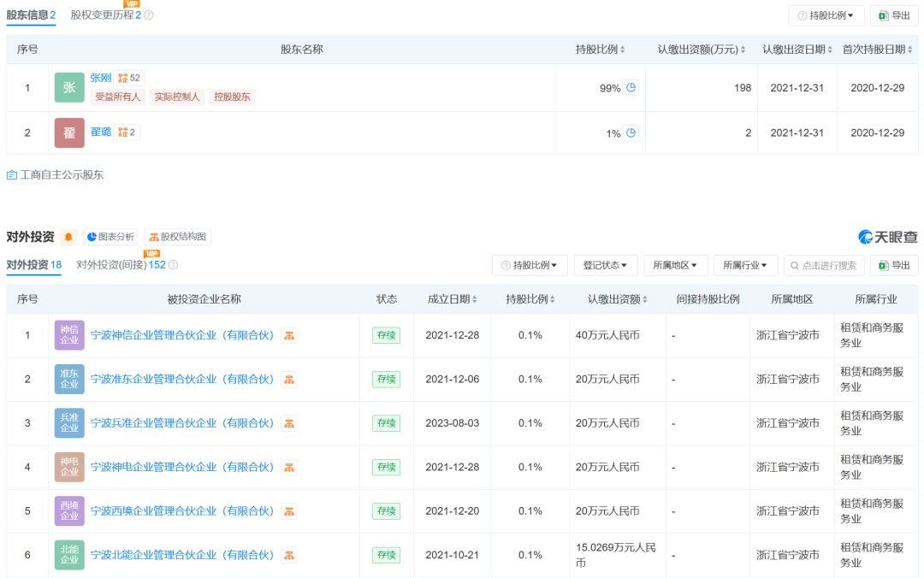Click the 工商自主公示股东 link
The height and width of the screenshot is (578, 924).
62,175
